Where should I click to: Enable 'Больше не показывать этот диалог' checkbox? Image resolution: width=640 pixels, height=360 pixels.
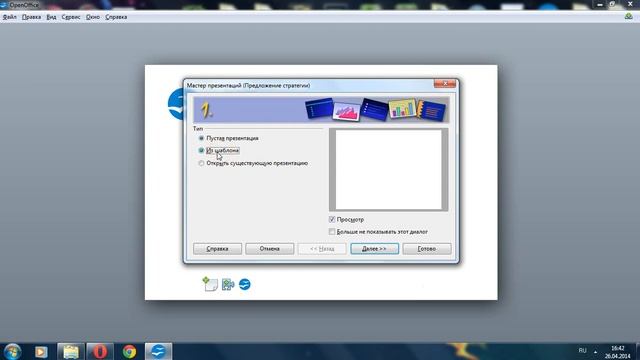coord(332,232)
